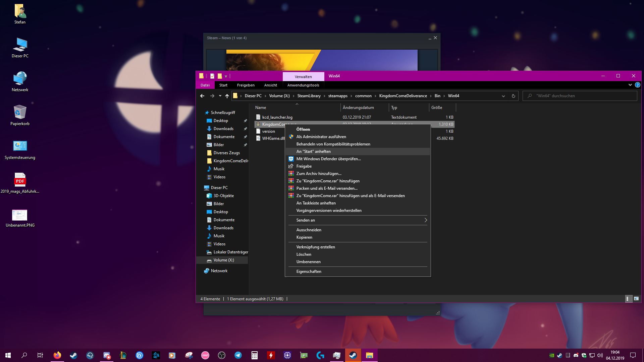Open recent locations dropdown arrow
Viewport: 644px width, 362px height.
click(x=220, y=96)
